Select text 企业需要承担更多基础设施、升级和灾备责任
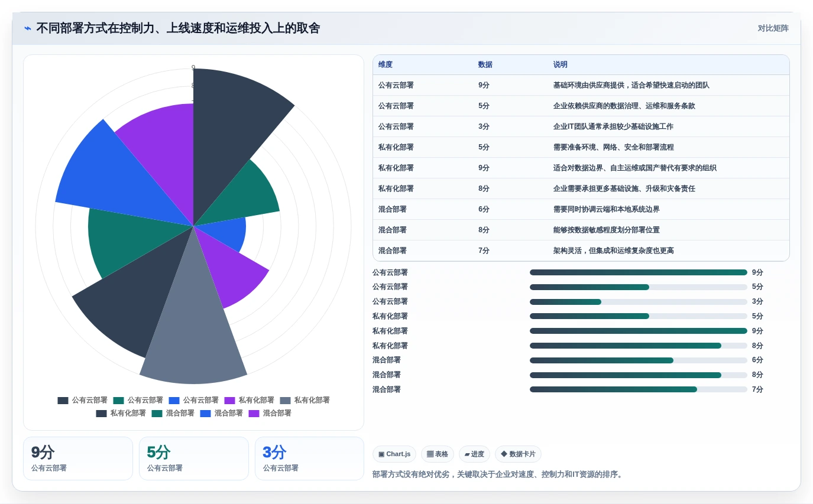Viewport: 813px width, 504px height. [624, 188]
